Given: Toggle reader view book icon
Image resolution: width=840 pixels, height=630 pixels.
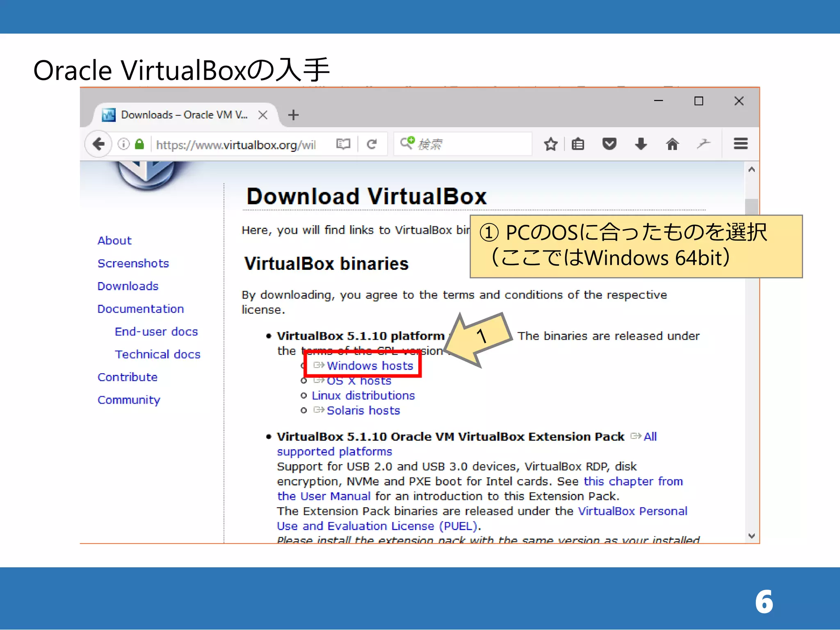Looking at the screenshot, I should [x=343, y=144].
